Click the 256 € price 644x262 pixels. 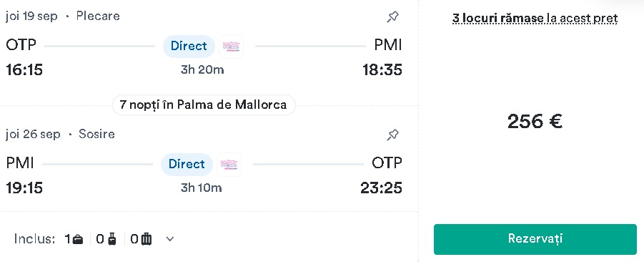pyautogui.click(x=535, y=121)
